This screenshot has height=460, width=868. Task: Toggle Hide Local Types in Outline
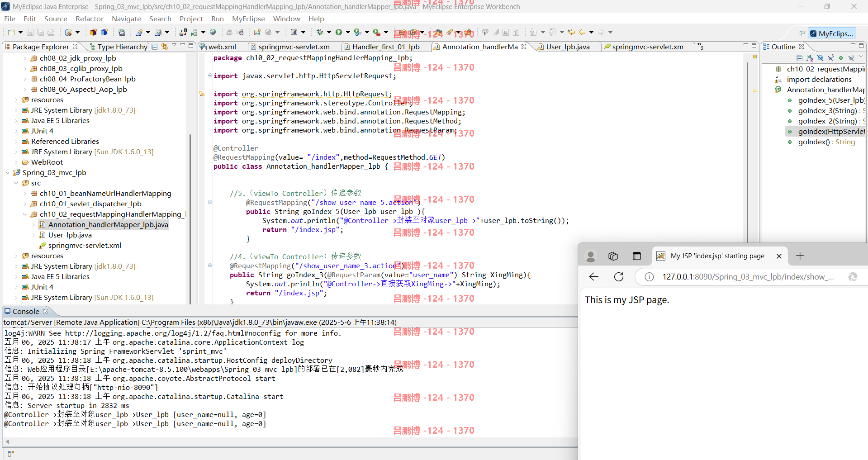point(851,58)
